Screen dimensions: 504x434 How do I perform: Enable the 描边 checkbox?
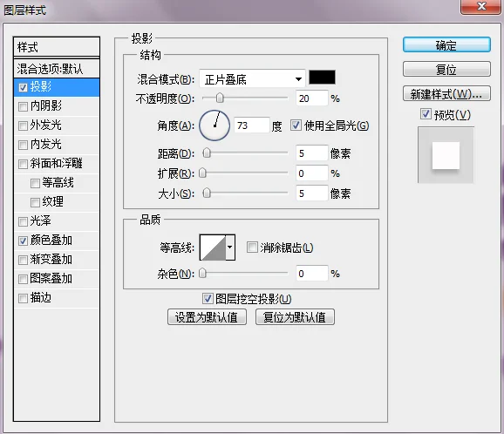(x=23, y=298)
